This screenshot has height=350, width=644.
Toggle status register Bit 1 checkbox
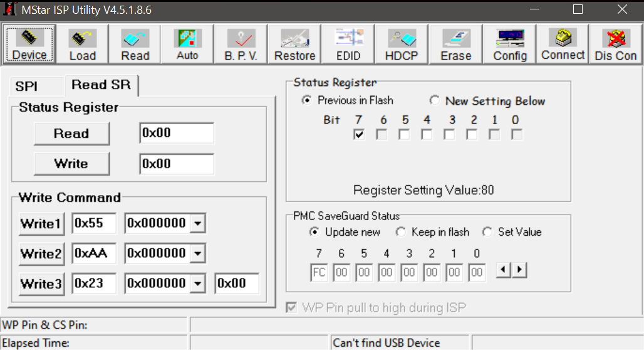pyautogui.click(x=494, y=134)
